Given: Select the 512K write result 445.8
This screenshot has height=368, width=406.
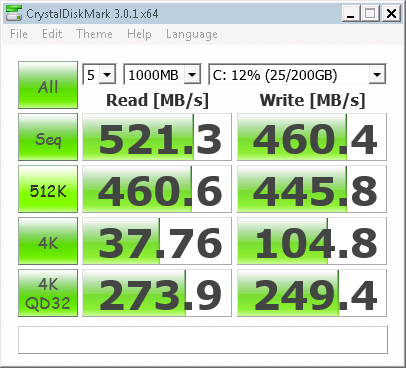Looking at the screenshot, I should tap(312, 189).
